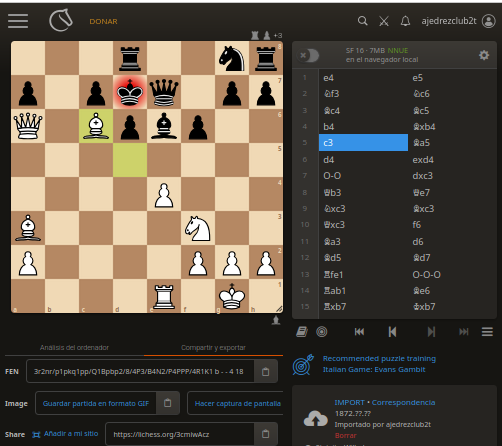Switch to Compartir y exportar tab
502x446 pixels.
(213, 348)
